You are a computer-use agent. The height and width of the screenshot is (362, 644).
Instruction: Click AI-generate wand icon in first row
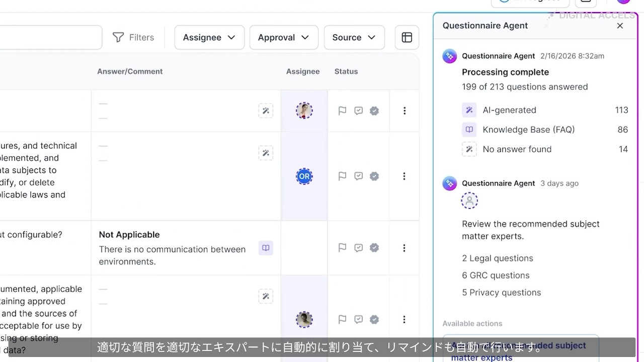[266, 111]
